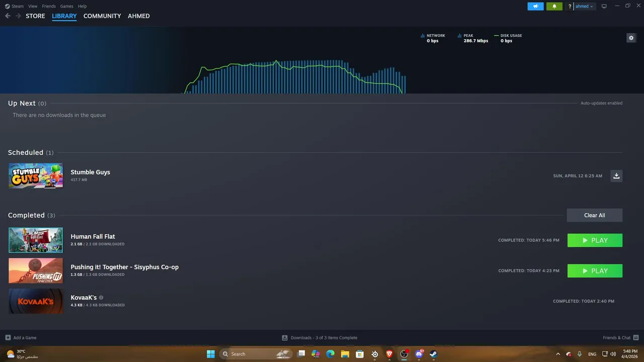Open the volume control in the system tray
644x362 pixels.
pos(613,354)
